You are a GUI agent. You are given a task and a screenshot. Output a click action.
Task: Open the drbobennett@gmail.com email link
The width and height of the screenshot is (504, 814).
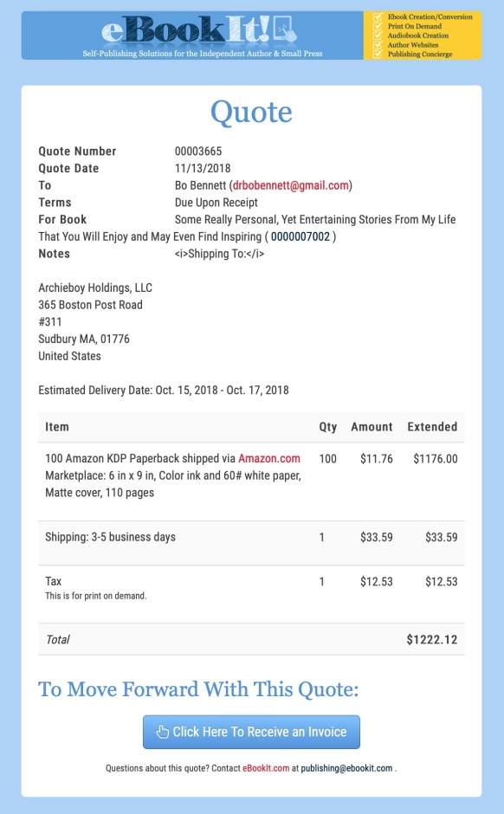tap(291, 185)
